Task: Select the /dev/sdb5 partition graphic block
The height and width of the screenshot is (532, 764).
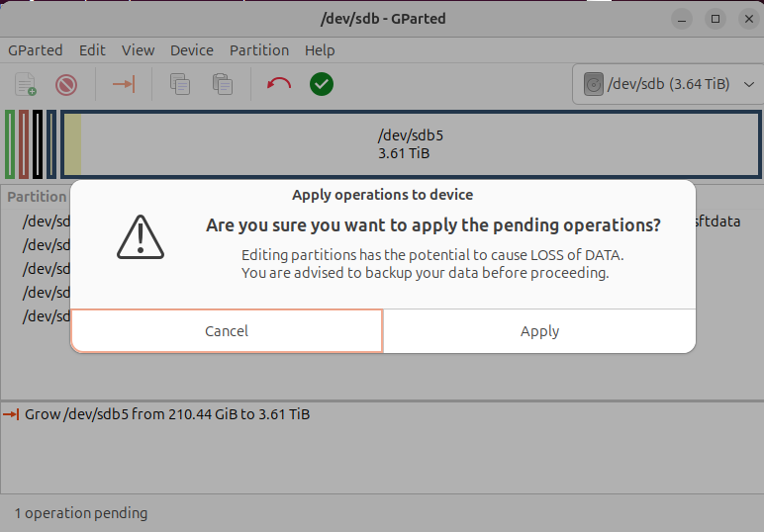Action: pyautogui.click(x=404, y=144)
